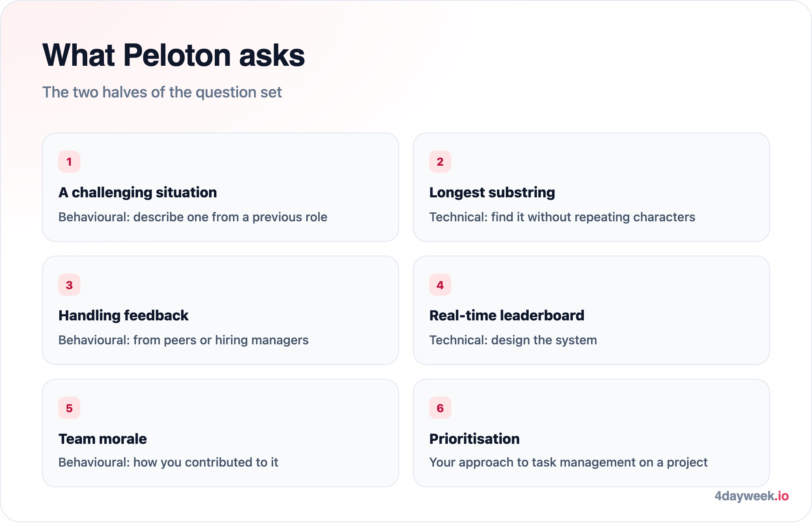This screenshot has width=812, height=523.
Task: Click the 'Real-time leaderboard' heading
Action: tap(507, 316)
